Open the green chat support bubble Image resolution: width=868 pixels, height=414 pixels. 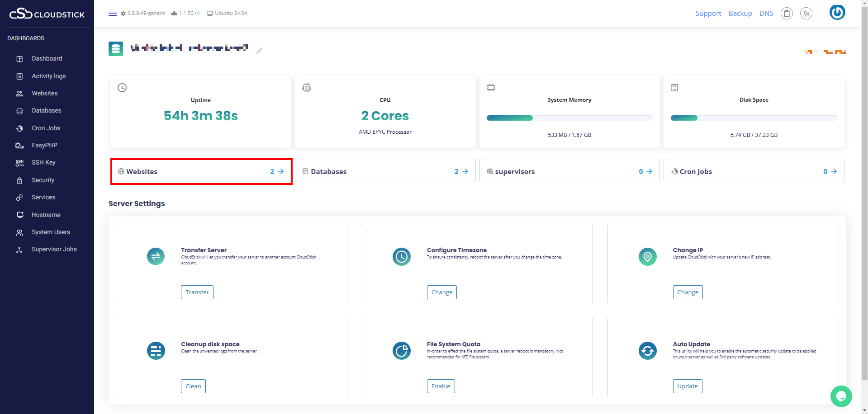(841, 396)
